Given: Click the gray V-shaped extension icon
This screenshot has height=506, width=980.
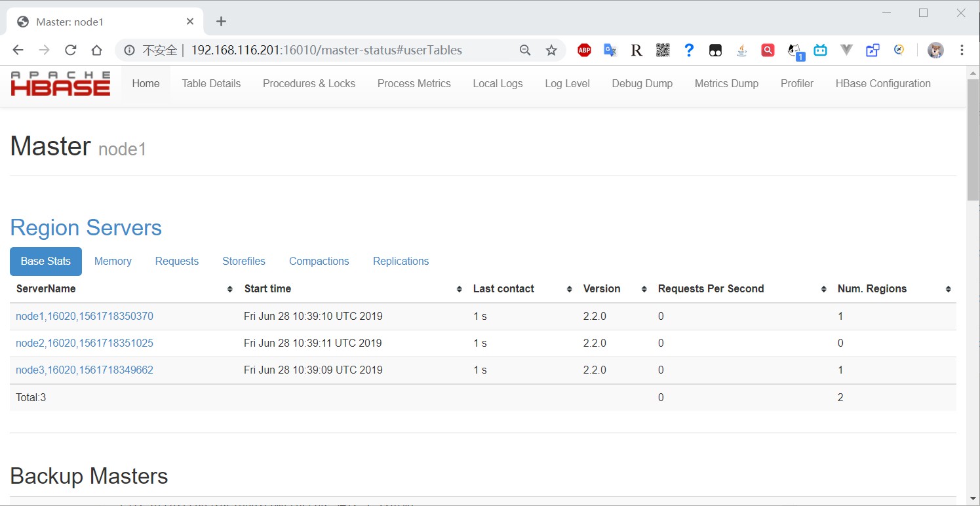Looking at the screenshot, I should click(846, 50).
